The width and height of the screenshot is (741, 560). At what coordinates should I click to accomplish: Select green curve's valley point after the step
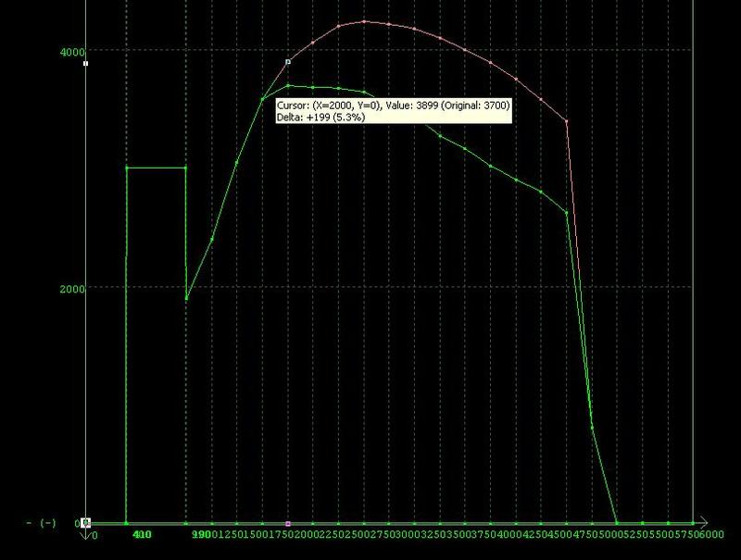(187, 299)
